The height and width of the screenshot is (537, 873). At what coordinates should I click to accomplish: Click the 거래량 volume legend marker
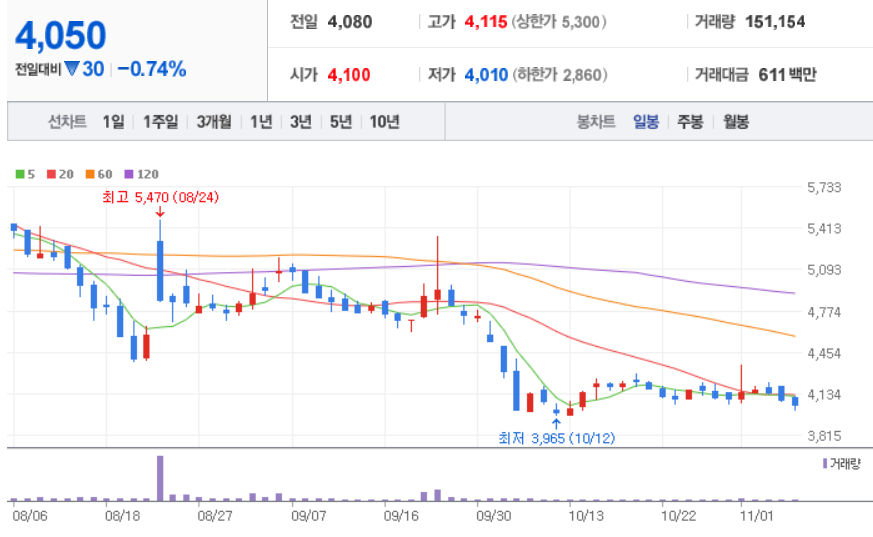point(825,464)
